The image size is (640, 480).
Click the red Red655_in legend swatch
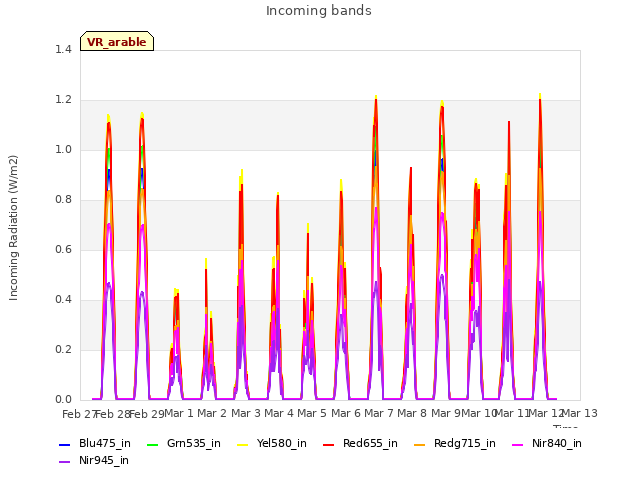click(329, 444)
